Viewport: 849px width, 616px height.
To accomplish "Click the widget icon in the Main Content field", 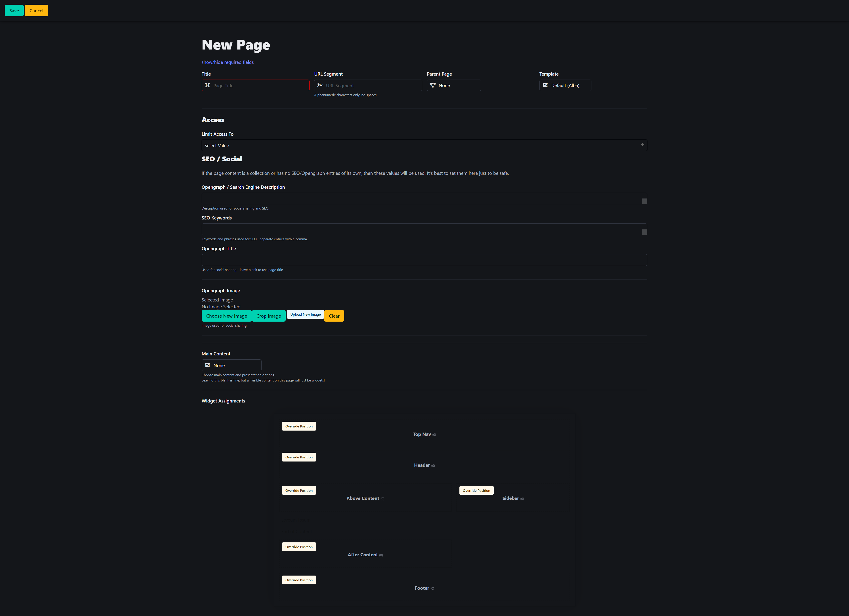I will [208, 365].
